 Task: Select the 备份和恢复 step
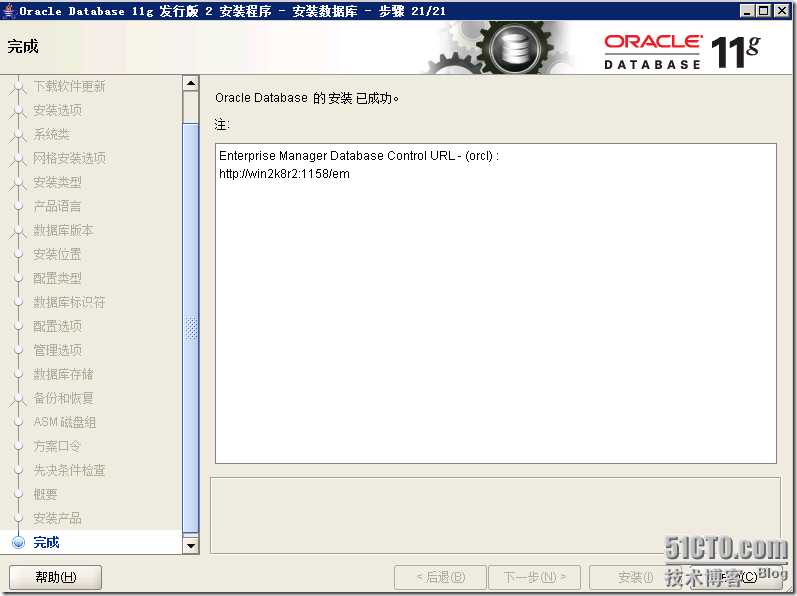coord(64,398)
